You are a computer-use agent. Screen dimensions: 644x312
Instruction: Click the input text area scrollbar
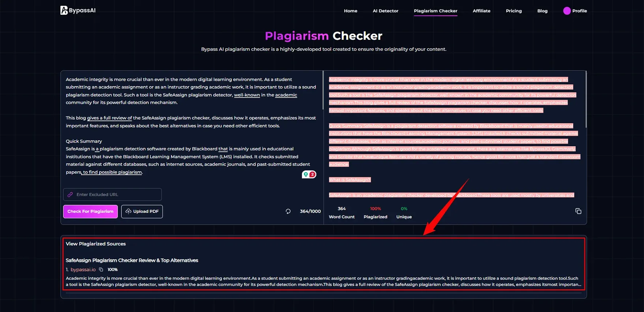(323, 90)
